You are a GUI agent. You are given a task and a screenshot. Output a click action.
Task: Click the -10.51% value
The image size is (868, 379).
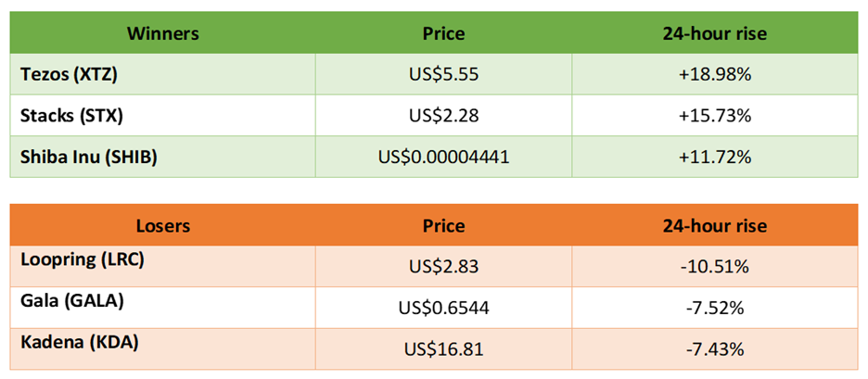tap(715, 267)
